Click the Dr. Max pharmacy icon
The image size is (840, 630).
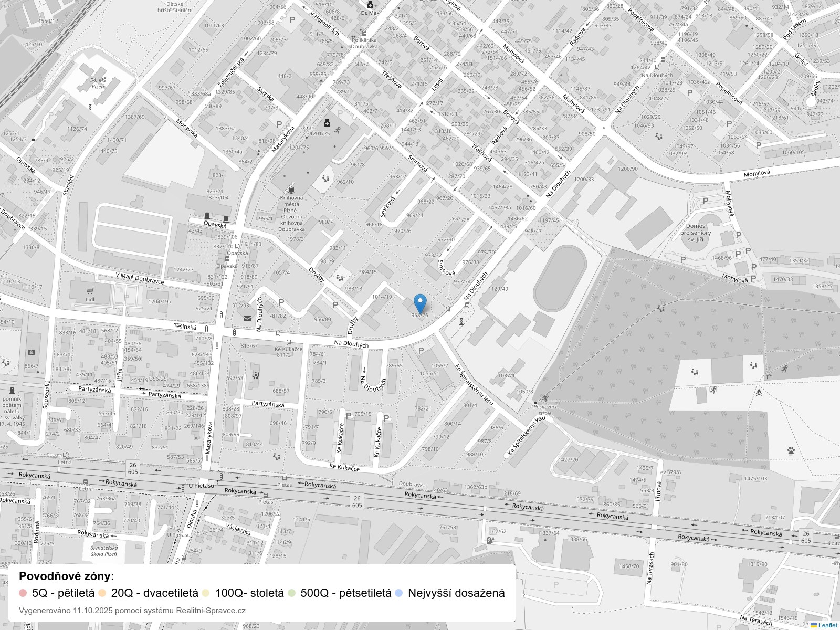(370, 5)
